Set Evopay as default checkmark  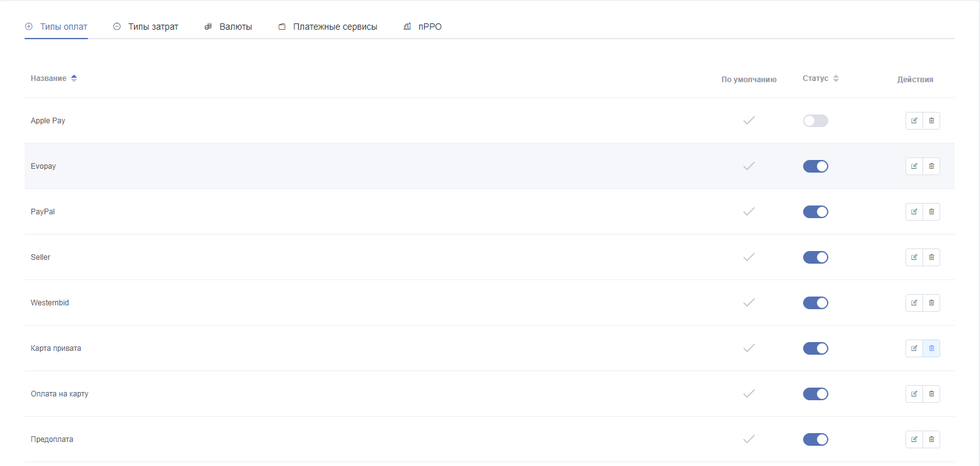coord(749,166)
